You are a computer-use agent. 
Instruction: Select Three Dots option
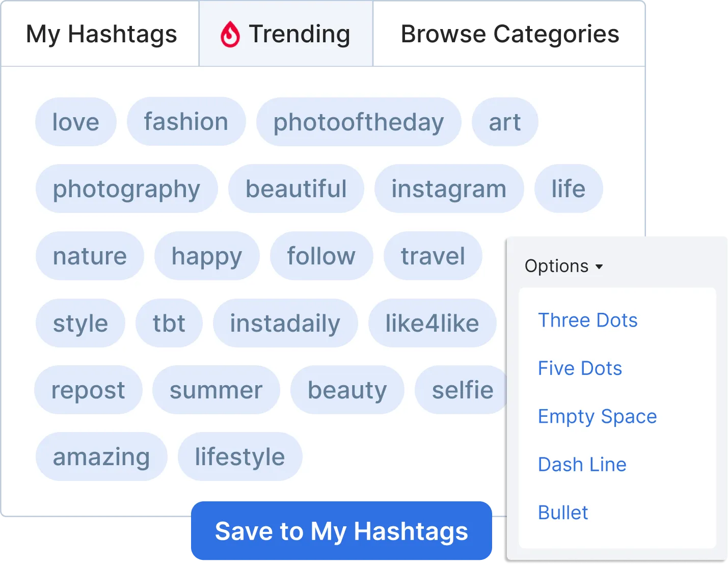coord(588,320)
